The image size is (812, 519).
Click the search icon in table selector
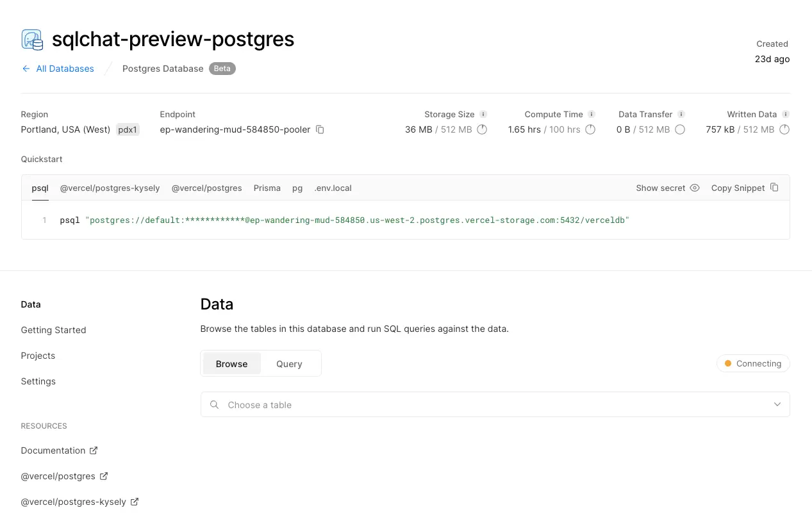[x=215, y=405]
